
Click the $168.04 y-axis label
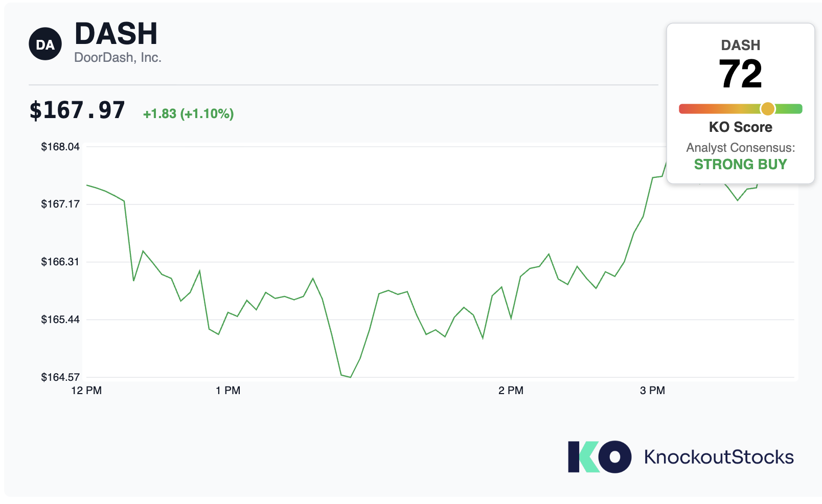(60, 147)
